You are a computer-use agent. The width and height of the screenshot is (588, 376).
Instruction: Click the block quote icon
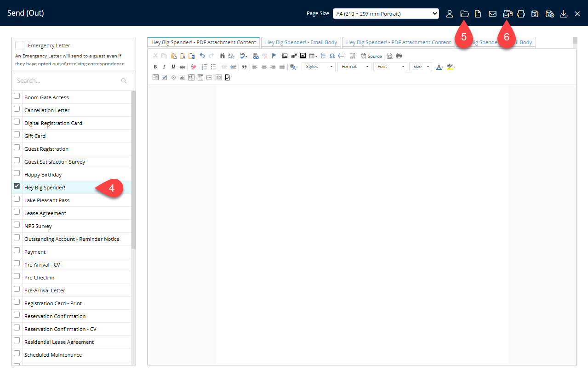coord(244,67)
